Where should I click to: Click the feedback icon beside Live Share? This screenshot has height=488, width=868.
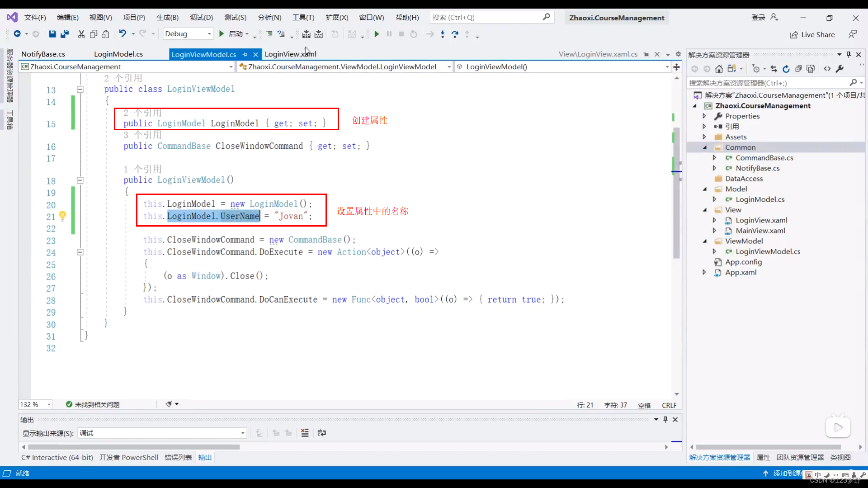point(853,34)
